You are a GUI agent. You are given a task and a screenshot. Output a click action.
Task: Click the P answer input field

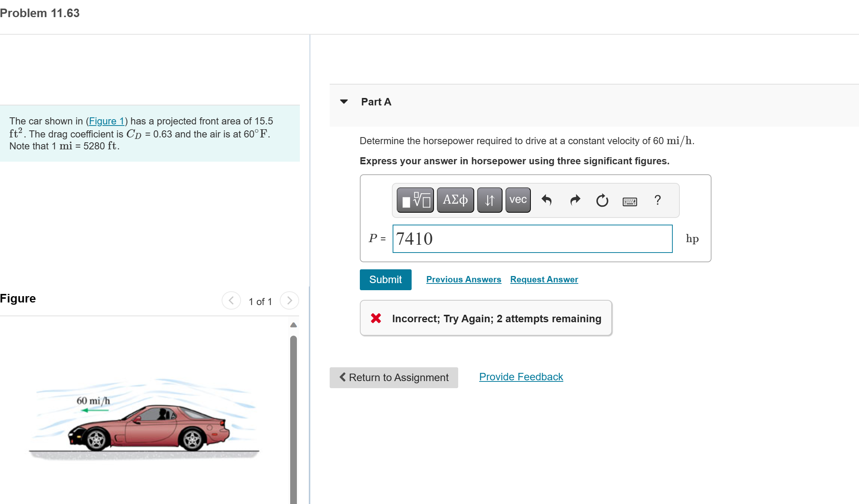pos(532,239)
